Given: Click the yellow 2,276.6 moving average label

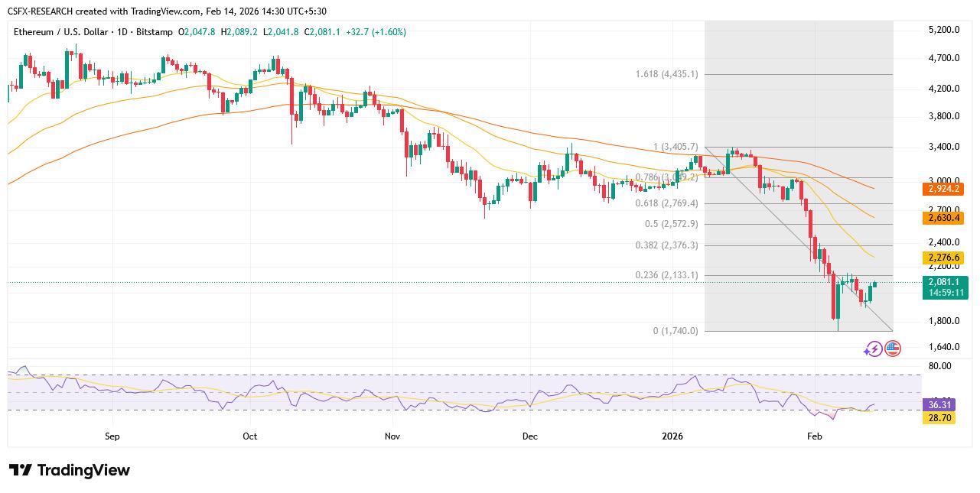Looking at the screenshot, I should coord(944,258).
